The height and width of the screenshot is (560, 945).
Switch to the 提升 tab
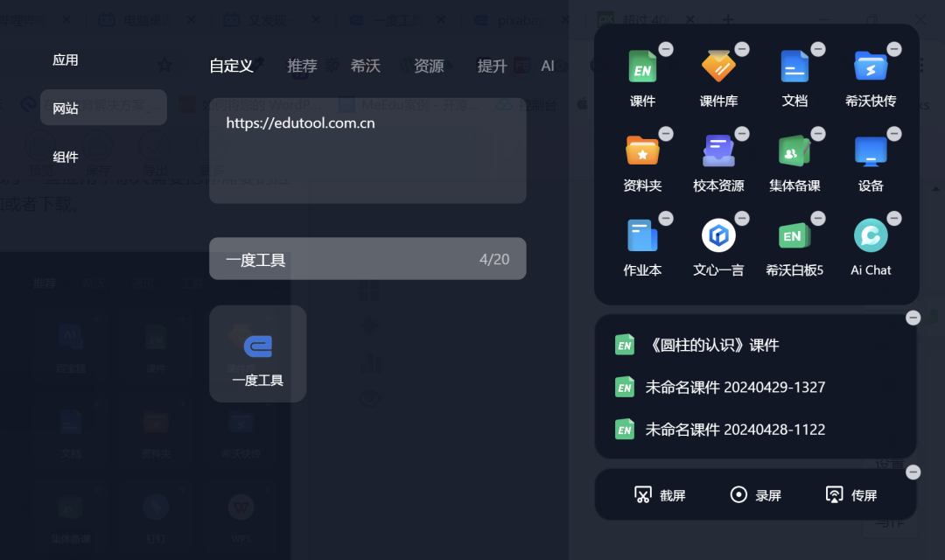click(x=492, y=66)
